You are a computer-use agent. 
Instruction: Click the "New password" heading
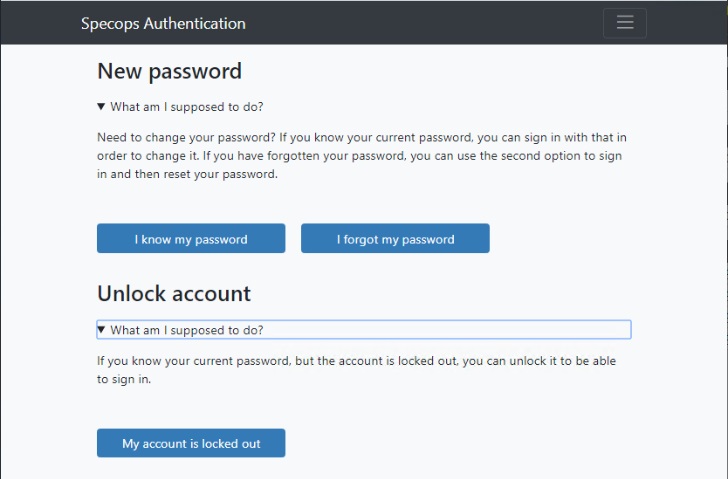169,71
